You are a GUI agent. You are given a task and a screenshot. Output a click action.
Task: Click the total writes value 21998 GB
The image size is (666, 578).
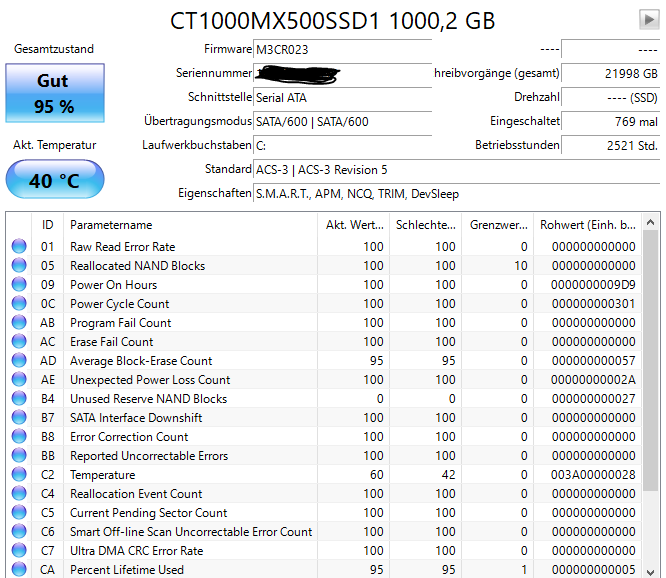(610, 73)
